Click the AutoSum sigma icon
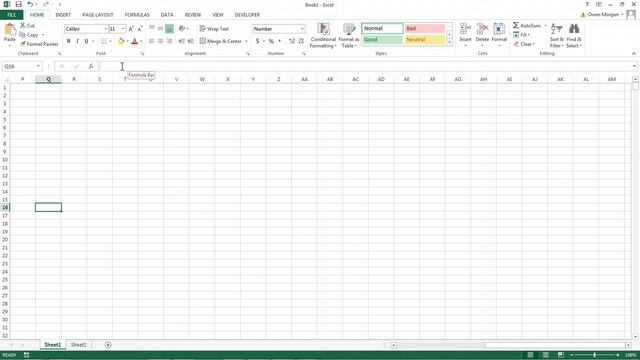This screenshot has width=640, height=360. (516, 26)
